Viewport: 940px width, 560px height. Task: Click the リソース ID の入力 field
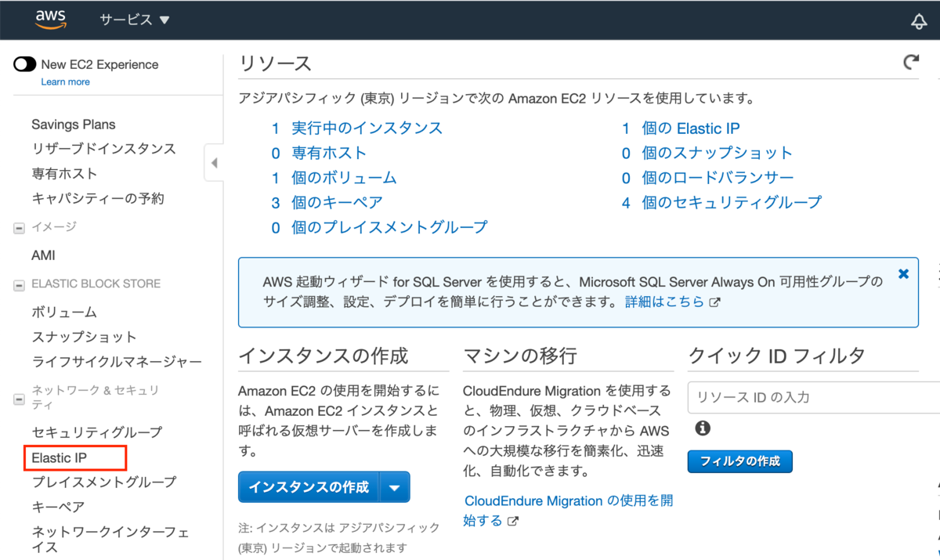[x=813, y=397]
